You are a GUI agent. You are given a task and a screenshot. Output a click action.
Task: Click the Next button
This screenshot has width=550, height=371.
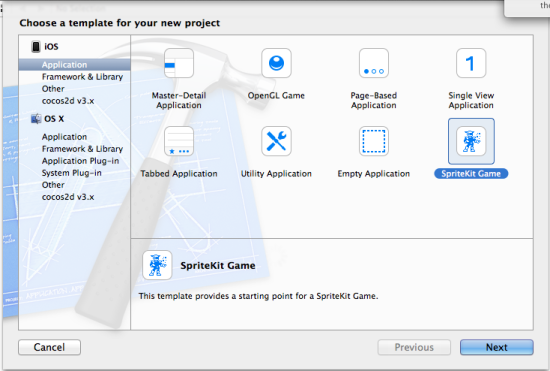(x=497, y=347)
